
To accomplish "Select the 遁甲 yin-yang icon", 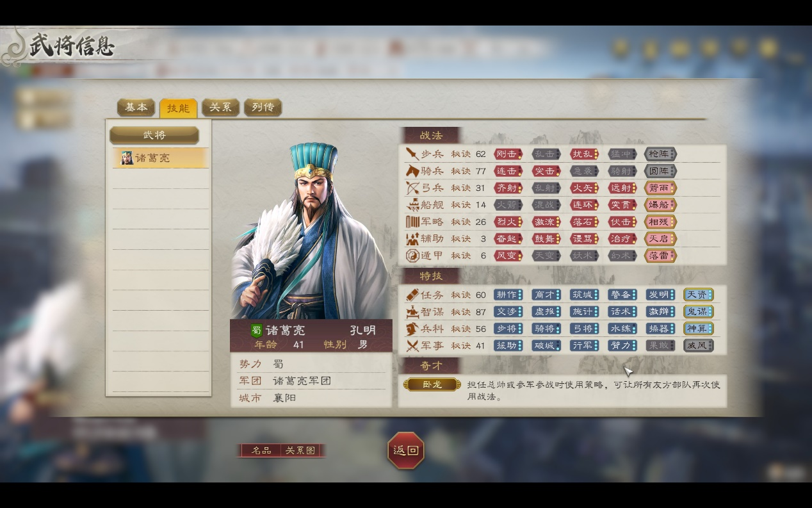I will 412,256.
